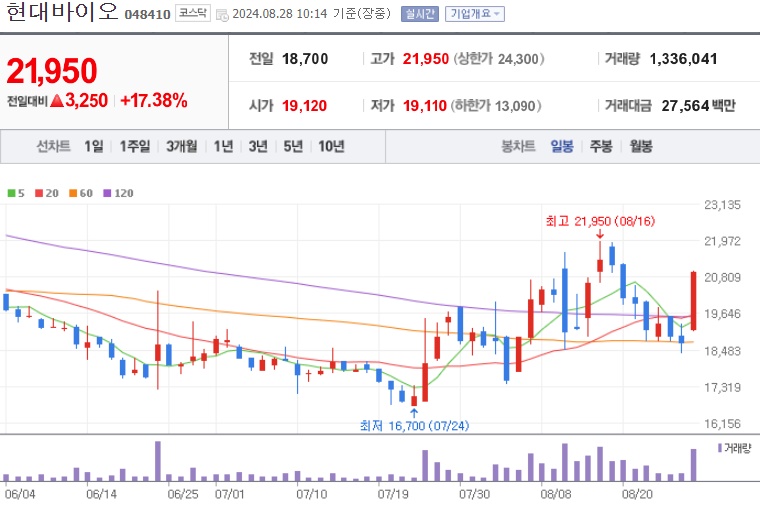Select the 1일 line chart tab
This screenshot has height=510, width=760.
coord(94,146)
